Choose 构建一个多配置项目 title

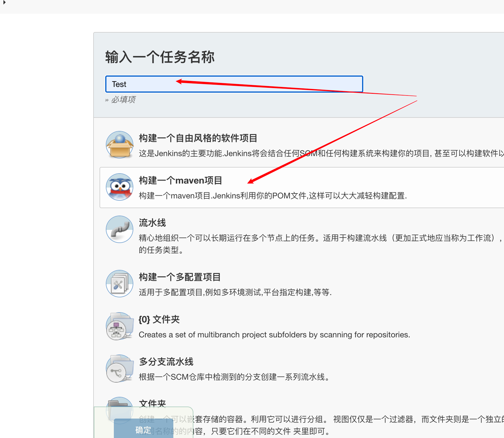(180, 277)
